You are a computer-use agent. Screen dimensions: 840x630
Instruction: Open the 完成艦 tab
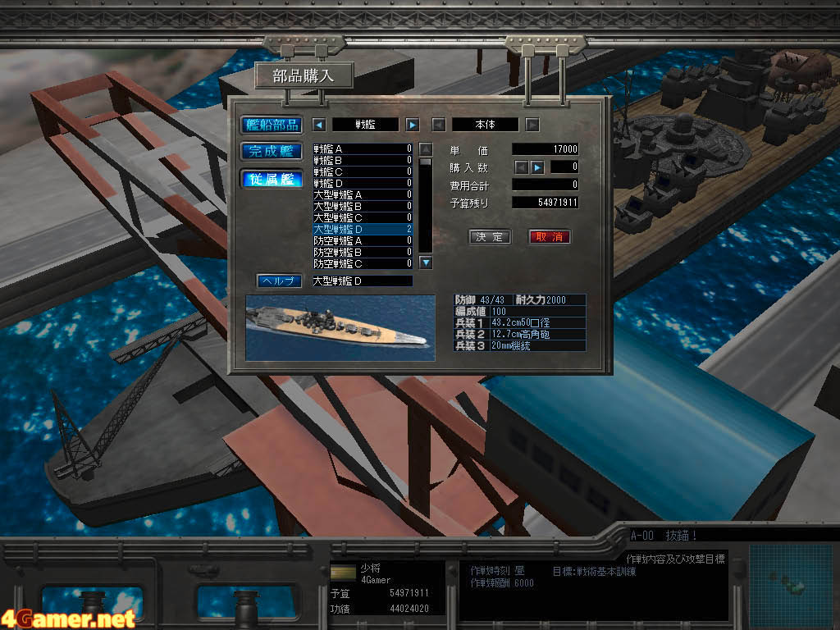coord(272,152)
